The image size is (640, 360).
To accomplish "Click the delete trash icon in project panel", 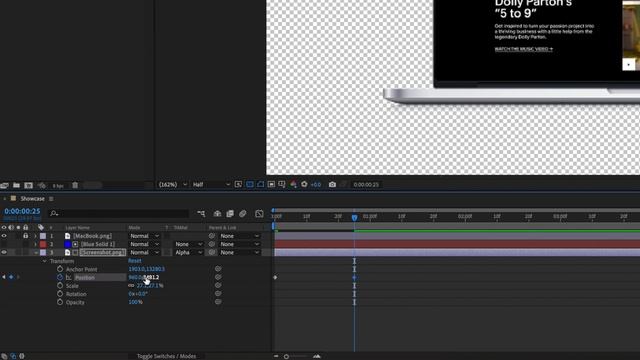I will coord(75,185).
